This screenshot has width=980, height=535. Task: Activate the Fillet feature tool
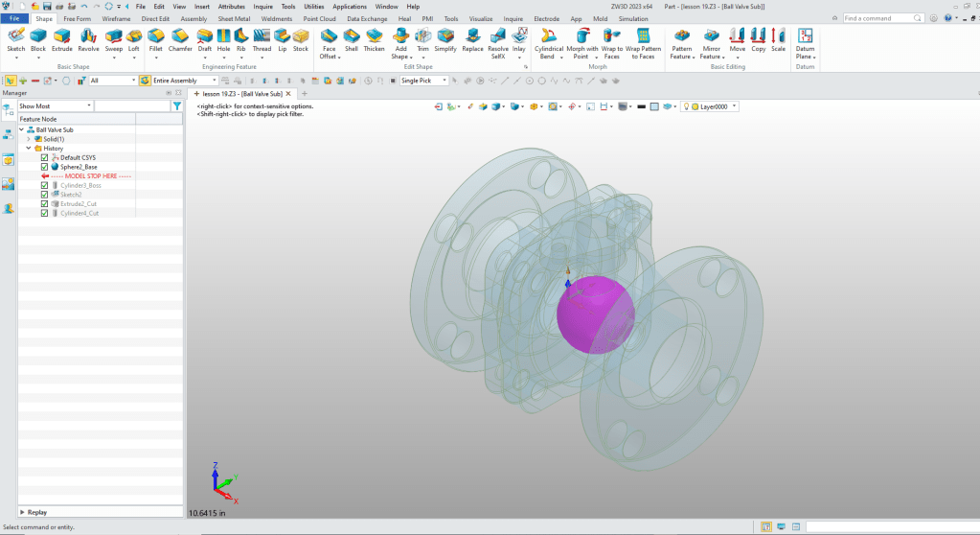[156, 39]
